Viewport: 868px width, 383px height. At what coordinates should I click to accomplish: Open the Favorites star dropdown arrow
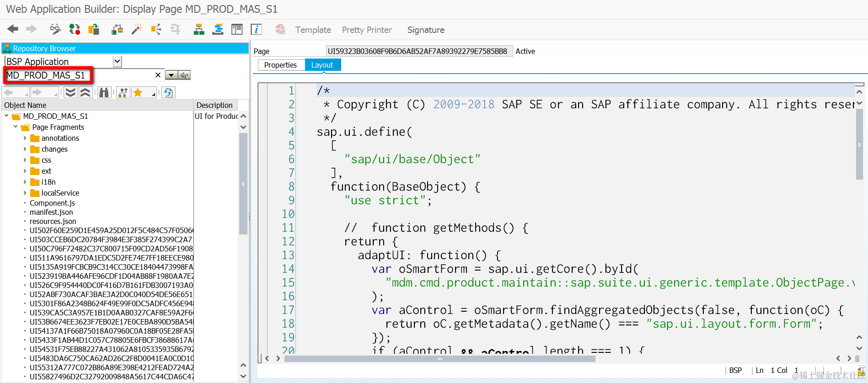pyautogui.click(x=154, y=94)
